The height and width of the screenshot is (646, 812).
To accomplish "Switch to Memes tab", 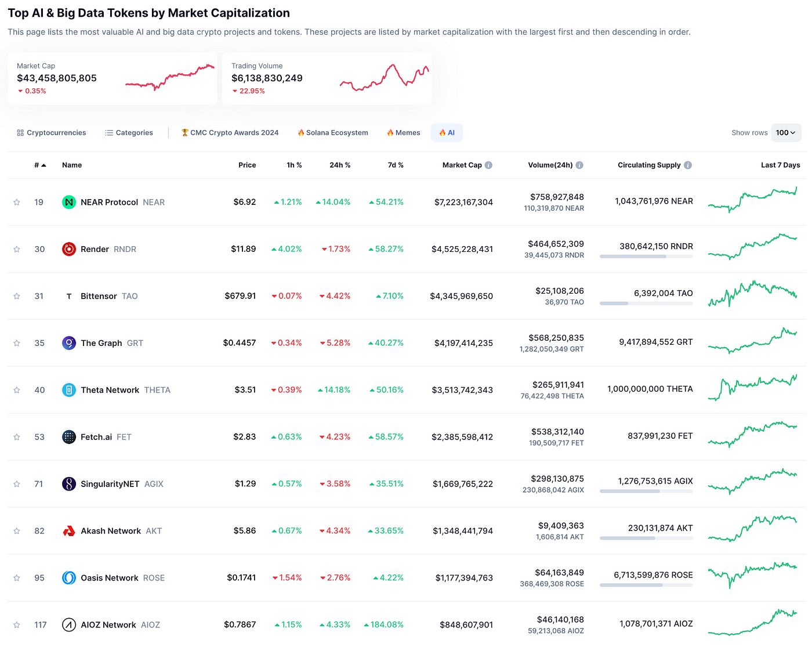I will point(404,133).
